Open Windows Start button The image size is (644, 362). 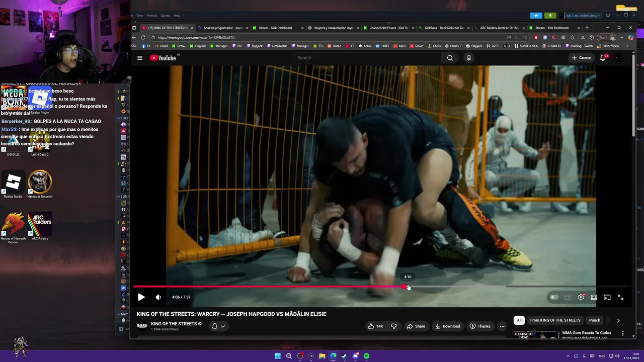(278, 356)
